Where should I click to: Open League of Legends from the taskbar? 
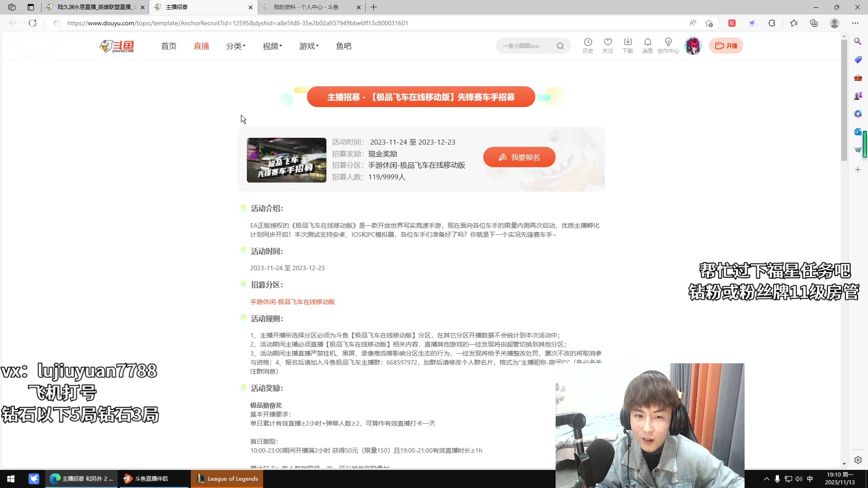(227, 479)
